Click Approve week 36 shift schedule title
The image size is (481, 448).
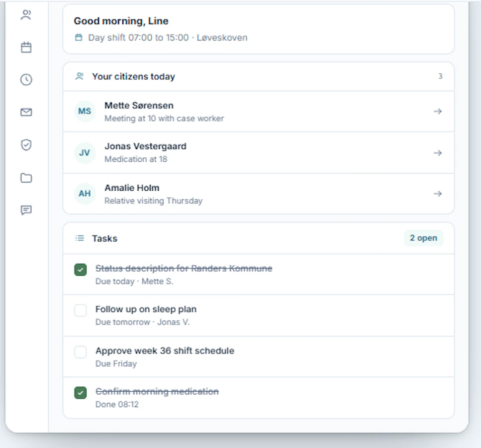pos(165,350)
